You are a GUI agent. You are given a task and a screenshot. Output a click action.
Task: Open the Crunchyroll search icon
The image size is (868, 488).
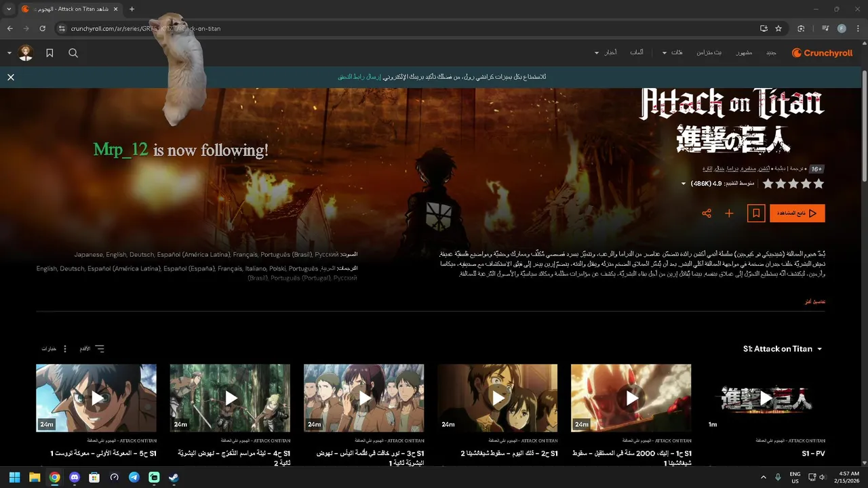coord(73,53)
